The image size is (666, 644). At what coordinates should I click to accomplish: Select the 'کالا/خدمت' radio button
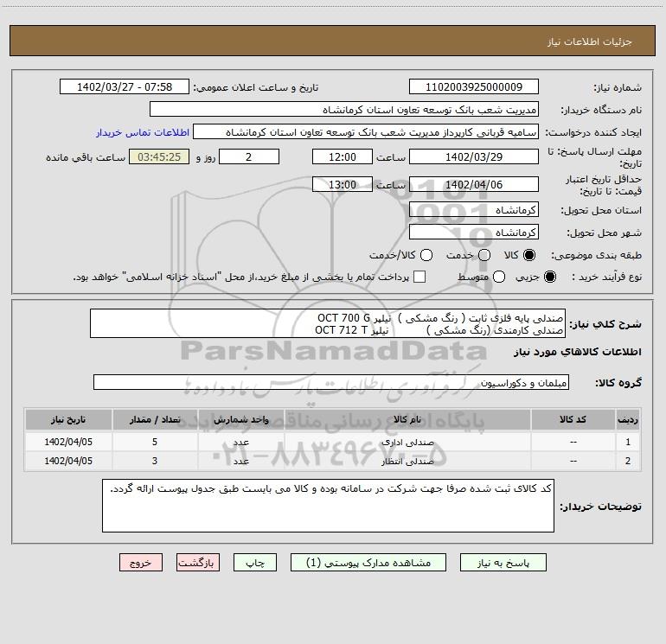pos(426,255)
